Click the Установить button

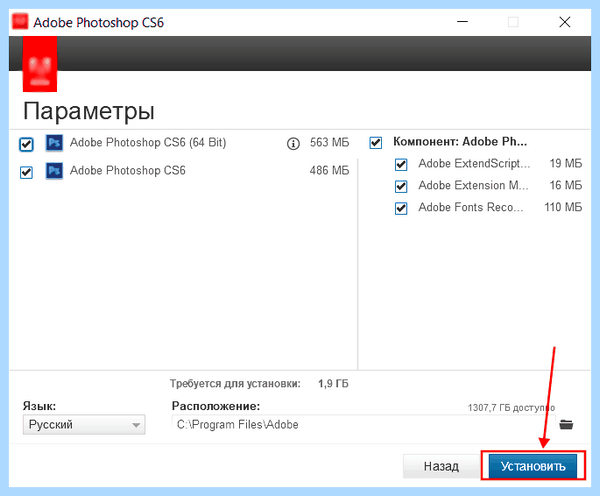click(533, 466)
